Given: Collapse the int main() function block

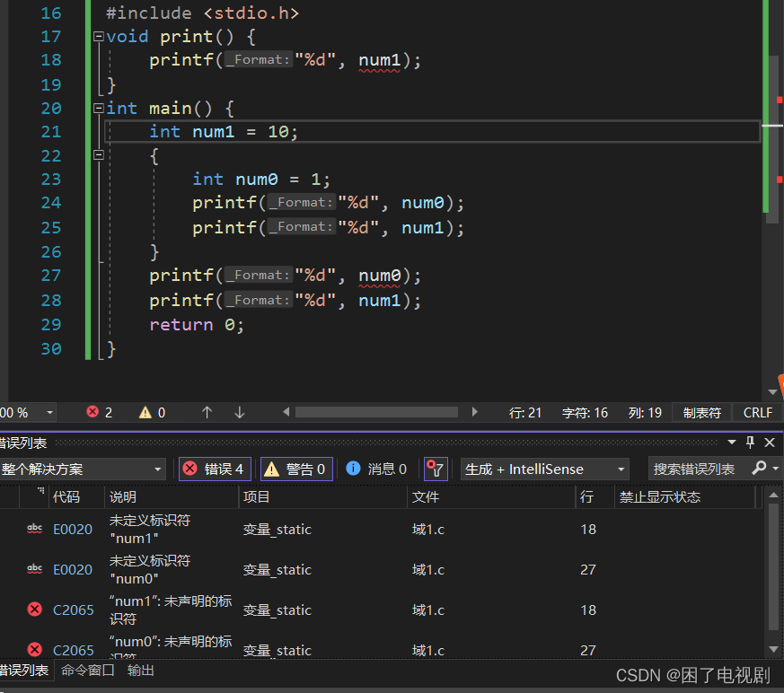Looking at the screenshot, I should (99, 108).
